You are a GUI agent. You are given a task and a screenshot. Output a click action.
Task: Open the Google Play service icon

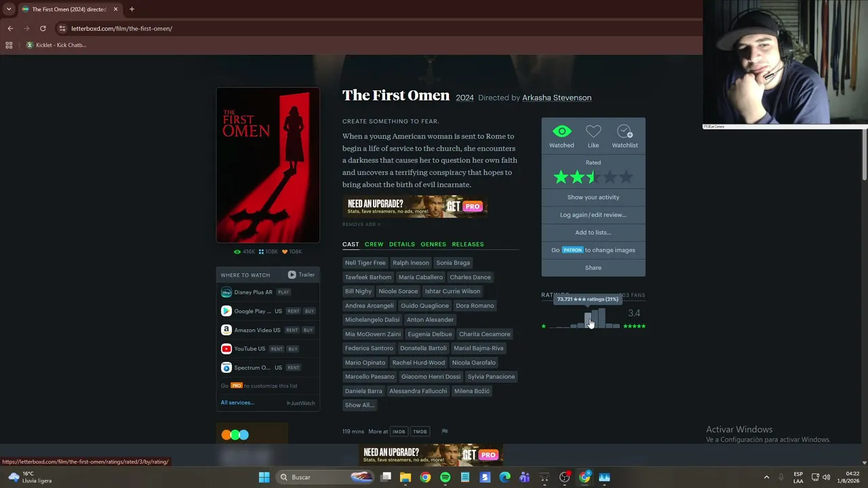pos(226,311)
